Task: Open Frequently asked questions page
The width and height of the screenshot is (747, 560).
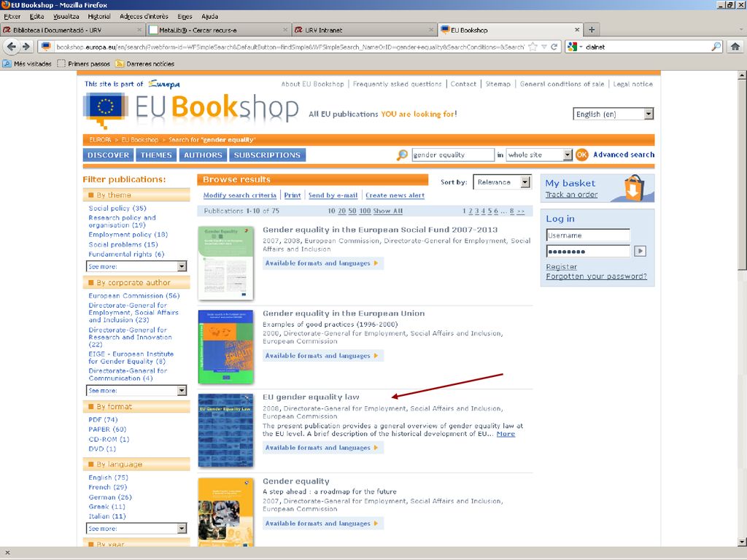Action: (398, 84)
